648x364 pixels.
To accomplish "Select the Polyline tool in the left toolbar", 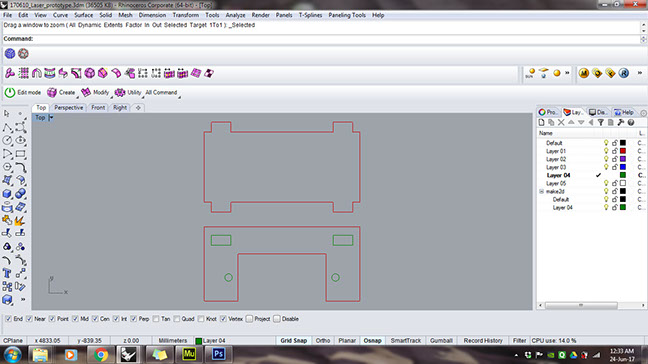I will click(x=7, y=127).
